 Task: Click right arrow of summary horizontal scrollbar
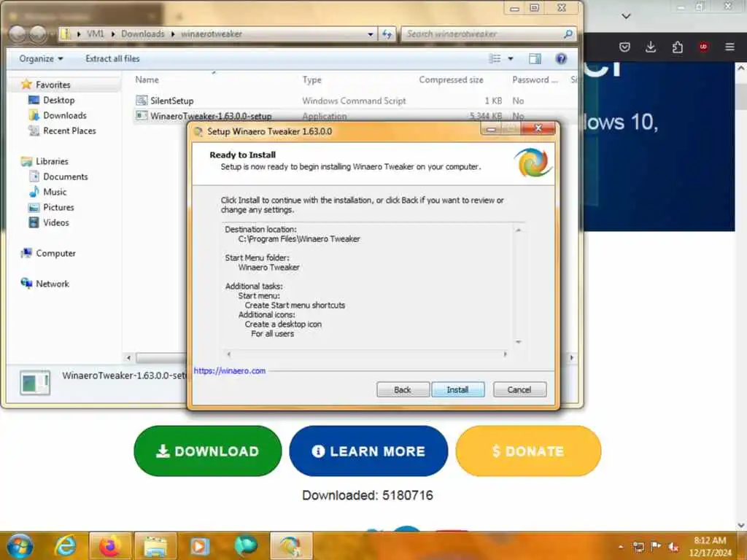(x=506, y=354)
